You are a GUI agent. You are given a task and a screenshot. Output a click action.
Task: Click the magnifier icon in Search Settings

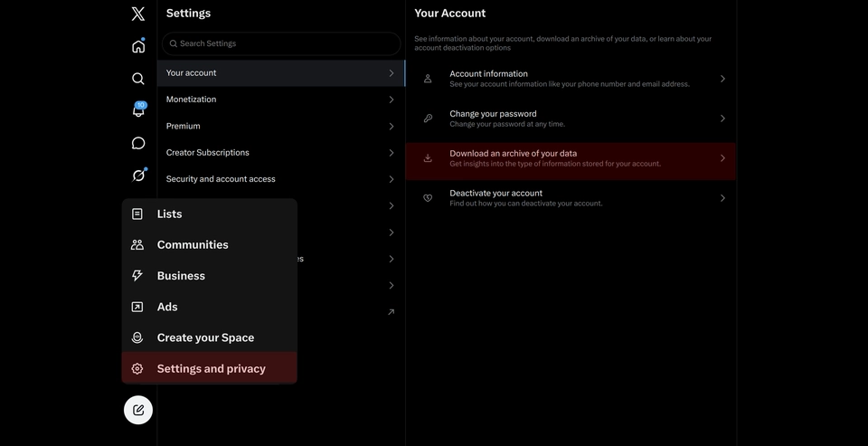pos(174,43)
